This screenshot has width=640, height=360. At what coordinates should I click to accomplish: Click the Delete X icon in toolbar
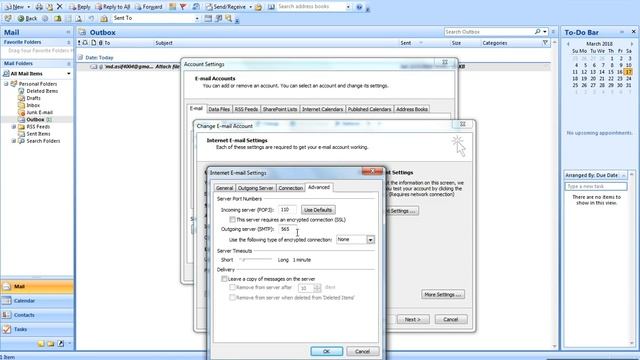60,7
